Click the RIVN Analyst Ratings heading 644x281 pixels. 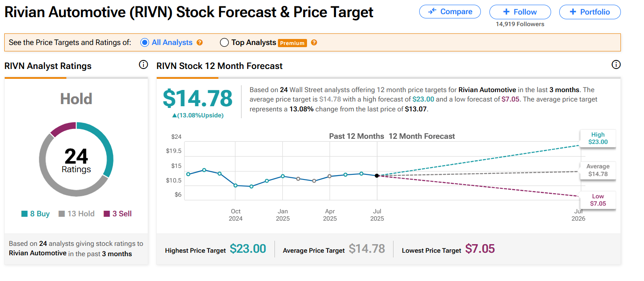(x=48, y=66)
